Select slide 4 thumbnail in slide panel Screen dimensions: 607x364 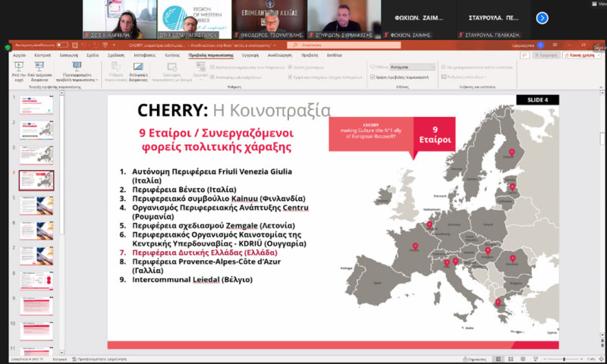(36, 180)
